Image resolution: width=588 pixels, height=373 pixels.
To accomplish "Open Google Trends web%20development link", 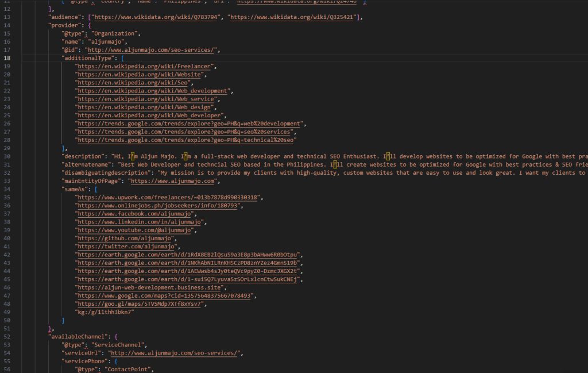I will click(x=189, y=124).
